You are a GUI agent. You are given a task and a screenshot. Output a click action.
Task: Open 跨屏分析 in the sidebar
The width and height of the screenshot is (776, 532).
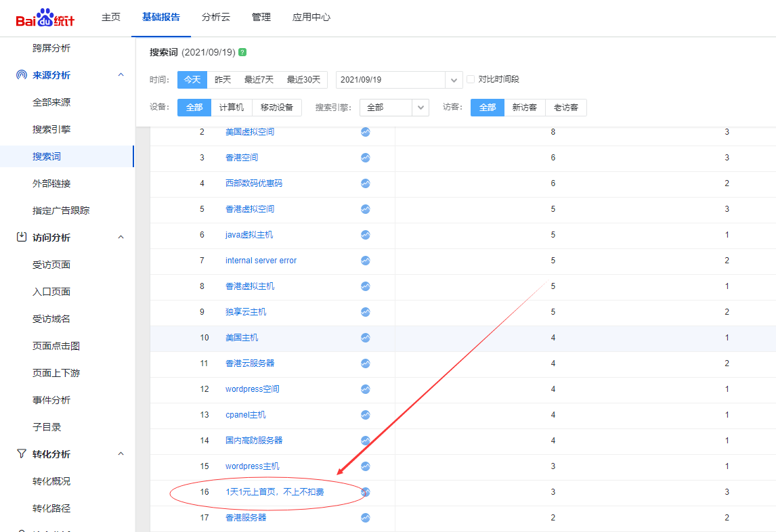[x=51, y=48]
